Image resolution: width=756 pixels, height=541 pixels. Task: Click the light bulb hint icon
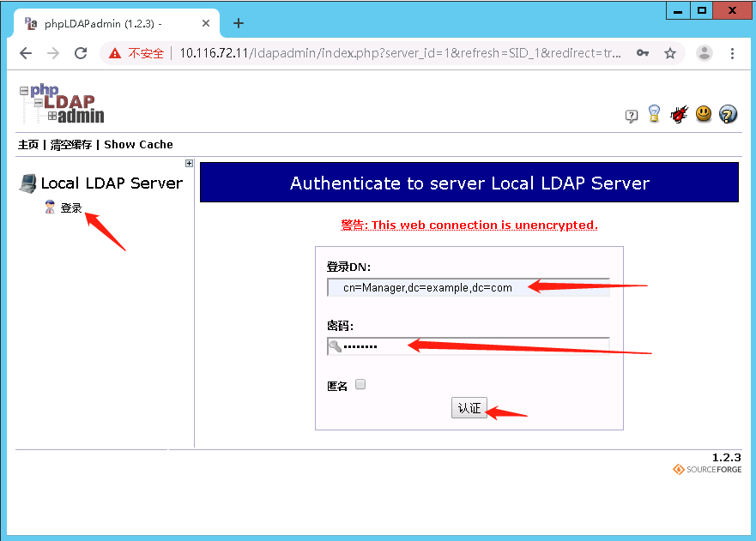point(654,113)
